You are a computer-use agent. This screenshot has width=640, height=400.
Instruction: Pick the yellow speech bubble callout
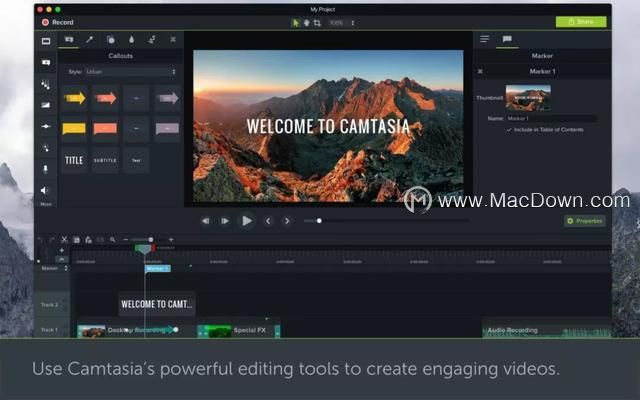[74, 129]
